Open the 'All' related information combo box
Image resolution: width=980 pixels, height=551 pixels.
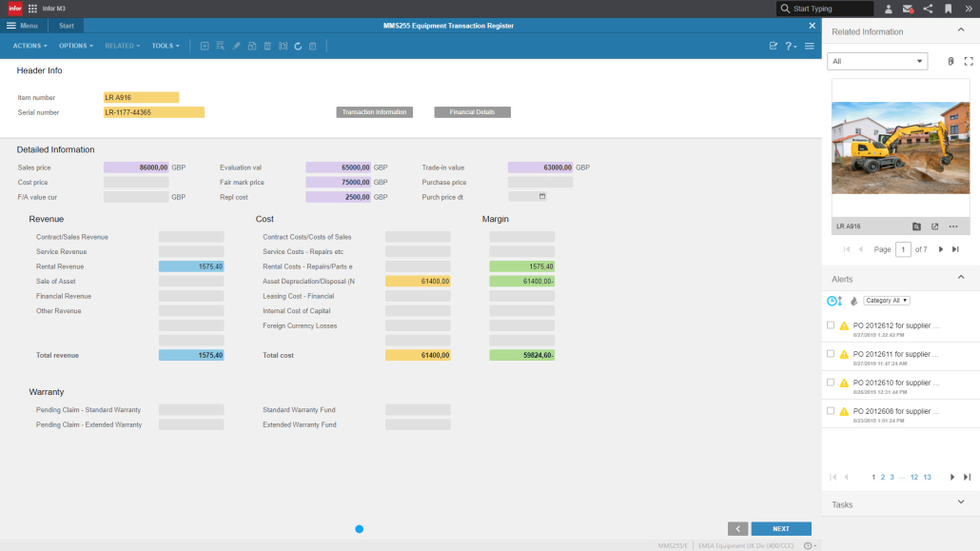877,62
